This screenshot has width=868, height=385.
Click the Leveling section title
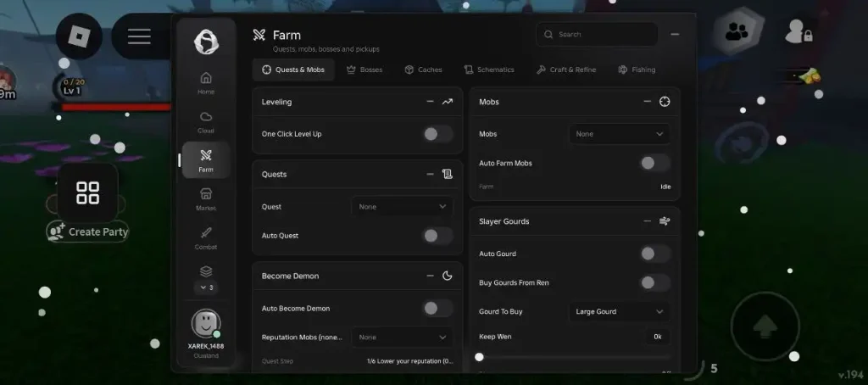277,102
